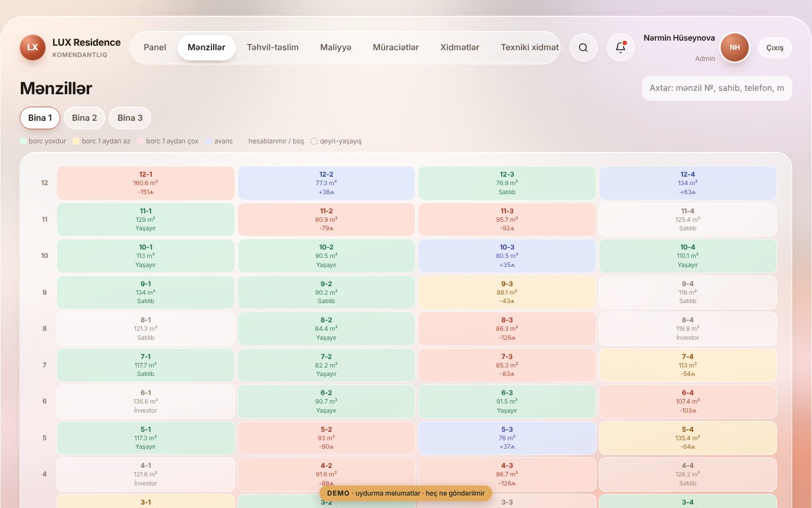Select the Bina 1 building filter

tap(40, 118)
